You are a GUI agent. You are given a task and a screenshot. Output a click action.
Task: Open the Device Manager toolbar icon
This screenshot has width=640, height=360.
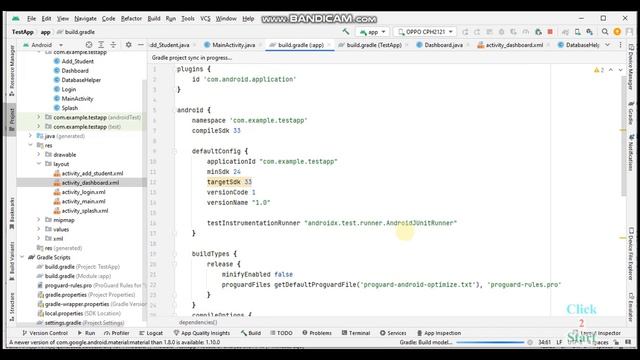578,31
